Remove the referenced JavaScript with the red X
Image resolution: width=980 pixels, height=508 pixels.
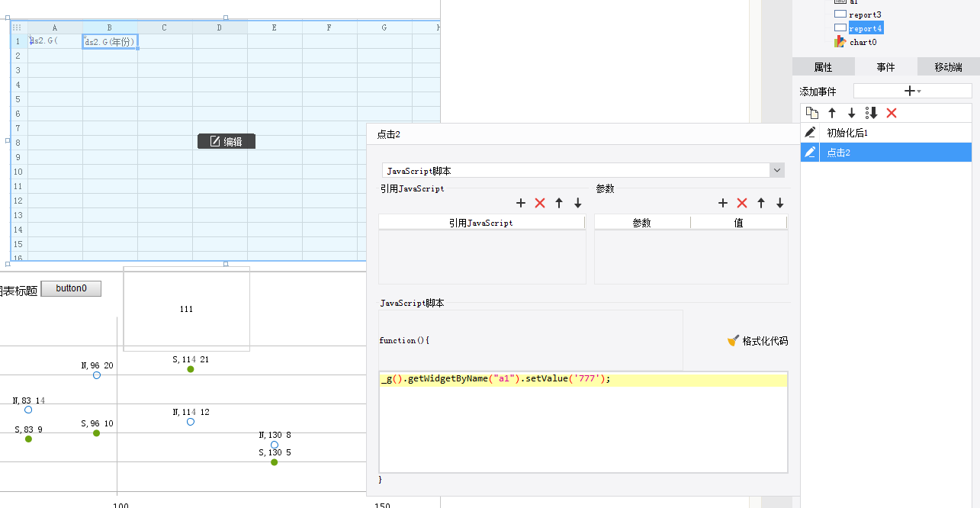(x=540, y=203)
